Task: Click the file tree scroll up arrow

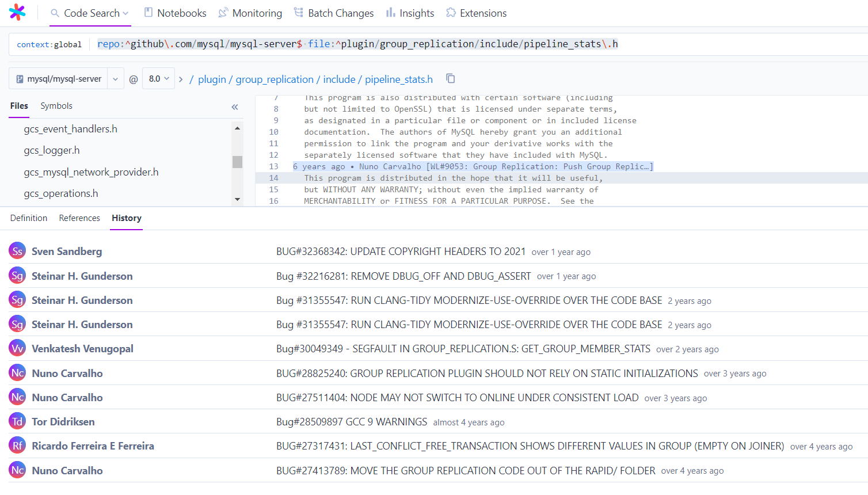Action: [x=237, y=128]
